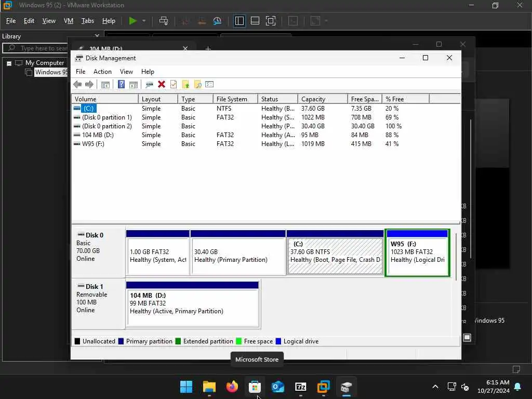
Task: Click the Forward arrow in Disk Management toolbar
Action: click(89, 84)
